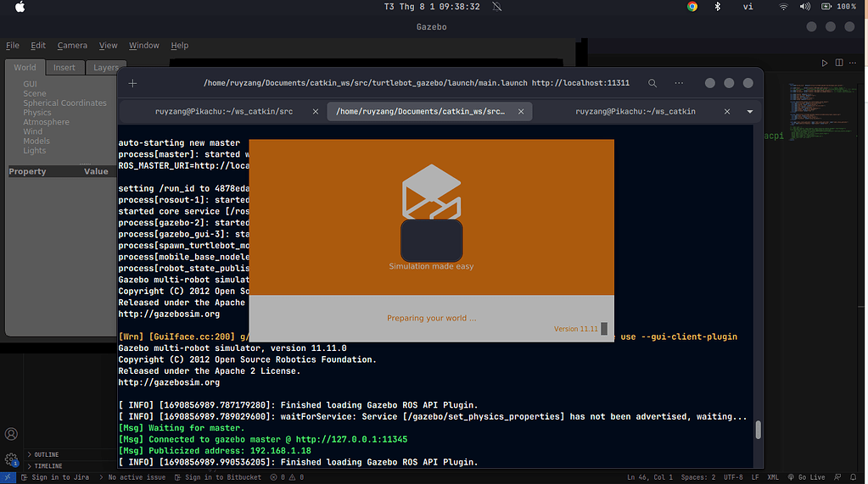The image size is (868, 484).
Task: Select Spherical Coordinates in World tree
Action: coord(64,103)
